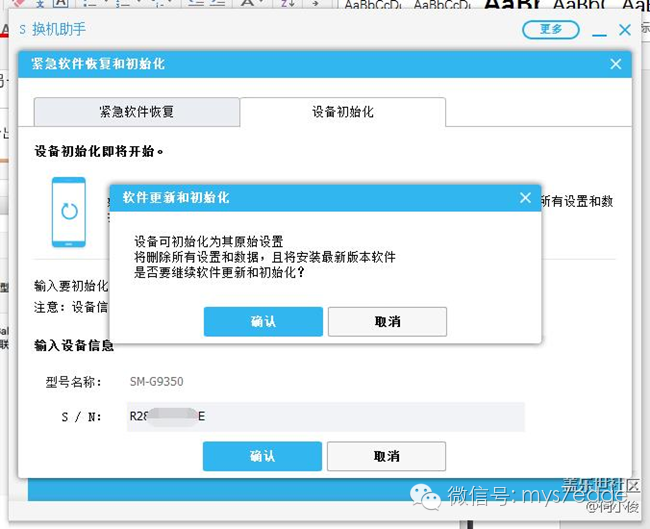Click the 换机助手 logo in title bar
Screen dimensions: 650x529
pyautogui.click(x=22, y=29)
